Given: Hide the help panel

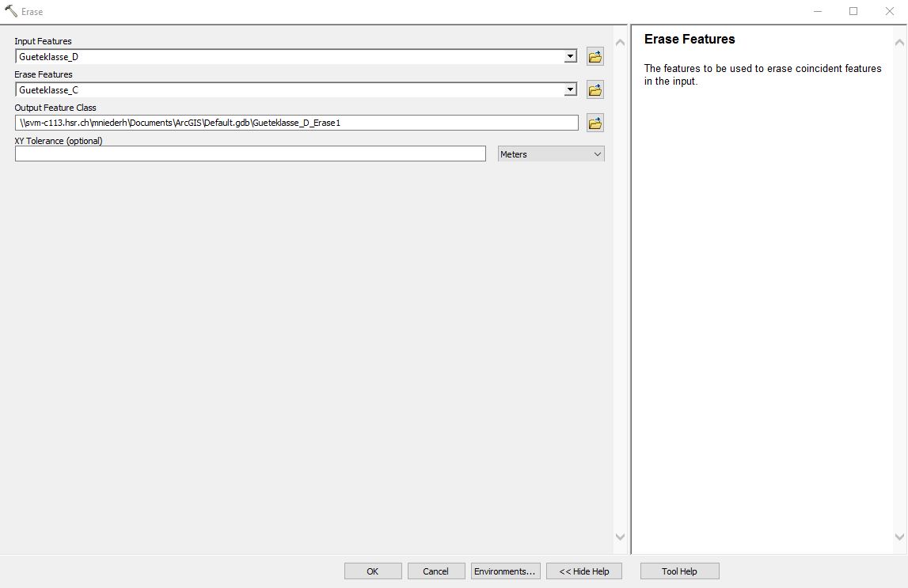Looking at the screenshot, I should [x=583, y=571].
